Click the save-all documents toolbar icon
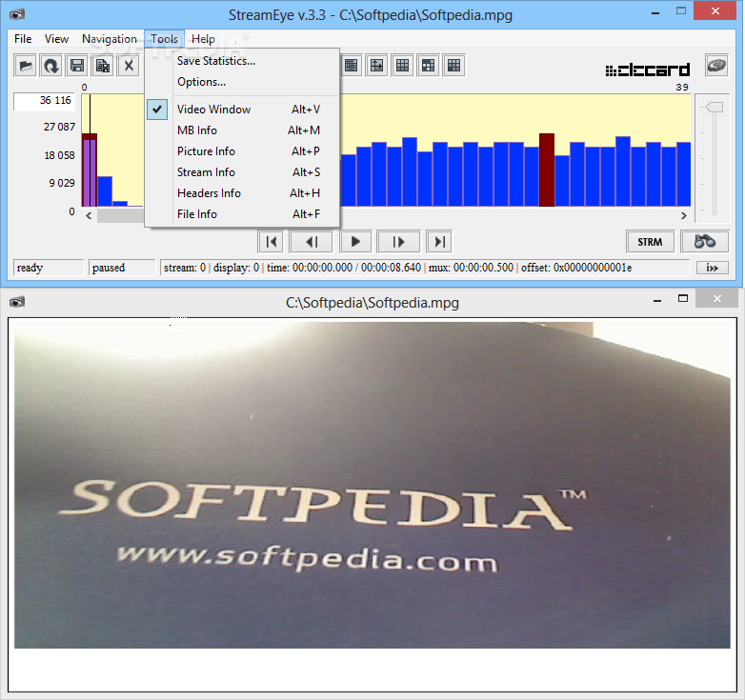The width and height of the screenshot is (745, 700). [103, 66]
